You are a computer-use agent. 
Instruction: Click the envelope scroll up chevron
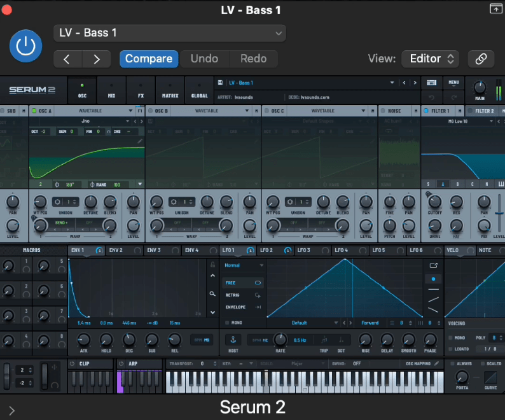pyautogui.click(x=212, y=276)
